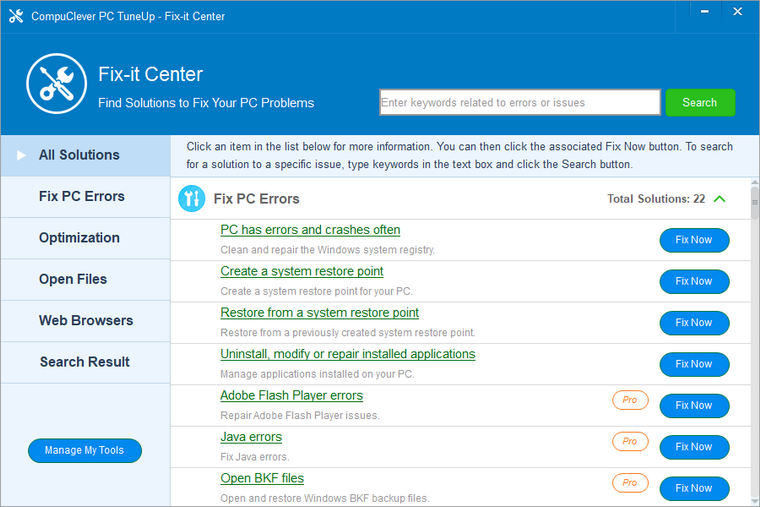Minimize the PC TuneUp window

click(x=706, y=14)
